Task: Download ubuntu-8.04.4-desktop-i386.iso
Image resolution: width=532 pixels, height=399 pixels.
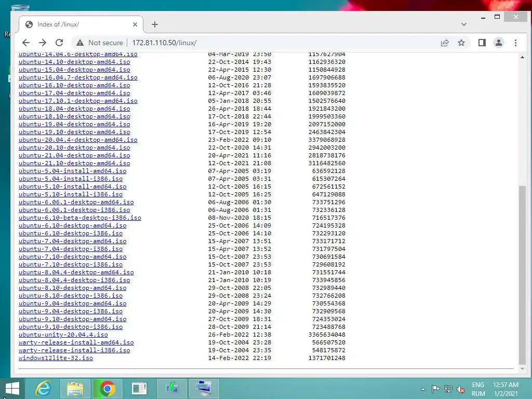Action: click(x=74, y=280)
